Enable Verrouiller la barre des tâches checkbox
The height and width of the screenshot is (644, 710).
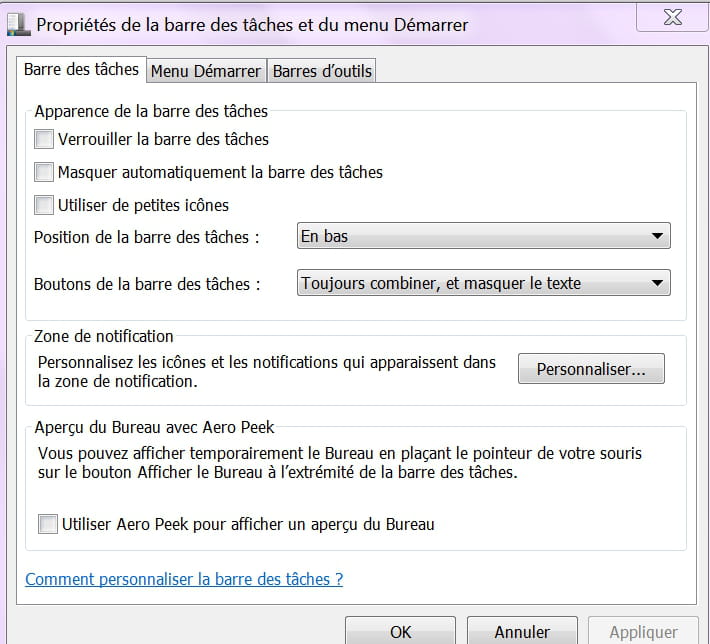coord(44,139)
